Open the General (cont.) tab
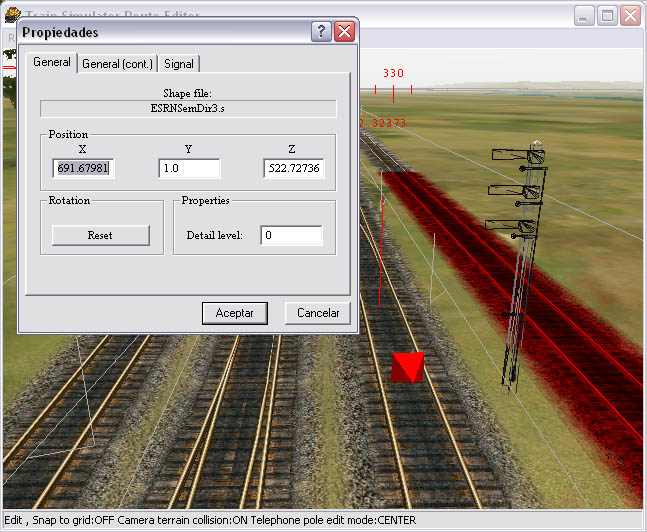The image size is (647, 532). click(x=117, y=64)
